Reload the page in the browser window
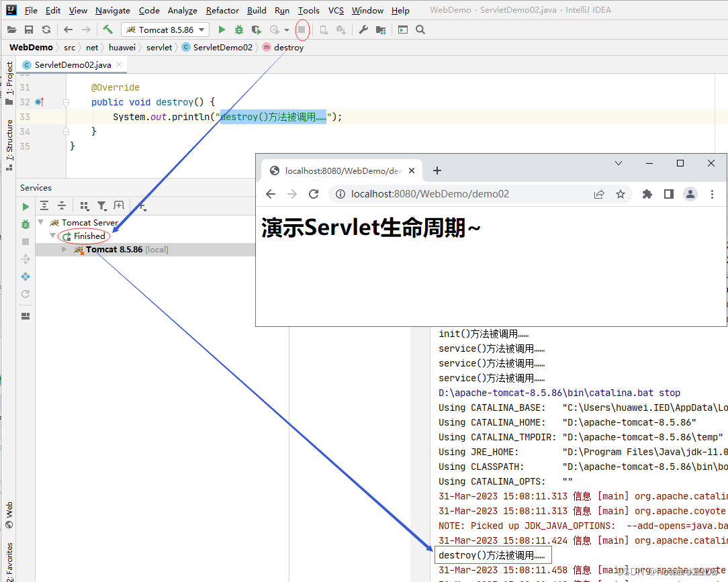This screenshot has height=582, width=728. pyautogui.click(x=314, y=194)
